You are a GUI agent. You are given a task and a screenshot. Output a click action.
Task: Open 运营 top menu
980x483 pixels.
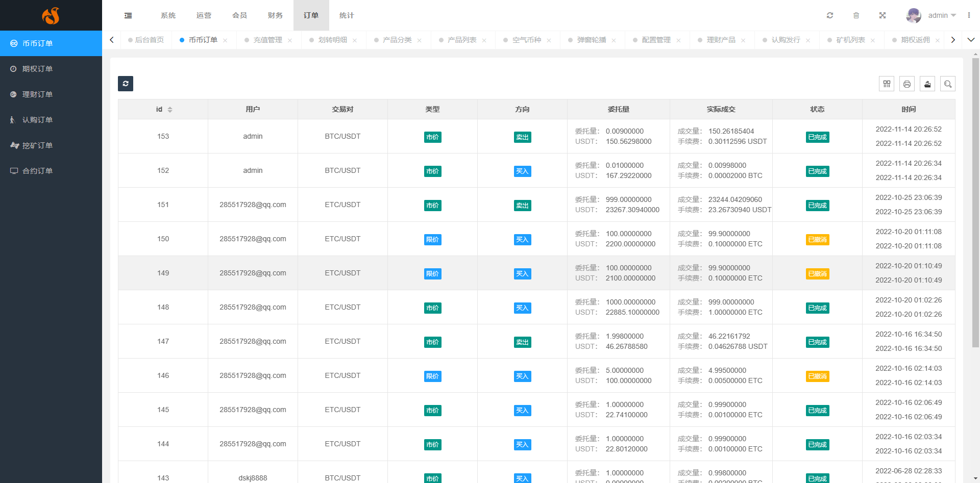pos(204,15)
